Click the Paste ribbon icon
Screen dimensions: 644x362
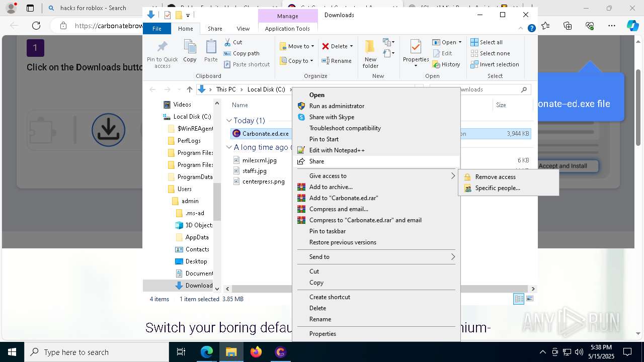[211, 51]
